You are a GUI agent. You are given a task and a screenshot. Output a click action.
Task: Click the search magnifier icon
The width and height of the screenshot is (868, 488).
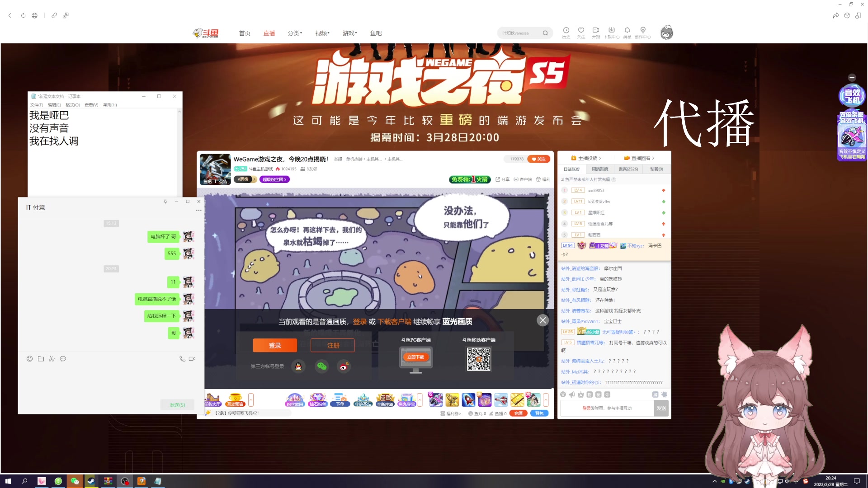pos(545,33)
